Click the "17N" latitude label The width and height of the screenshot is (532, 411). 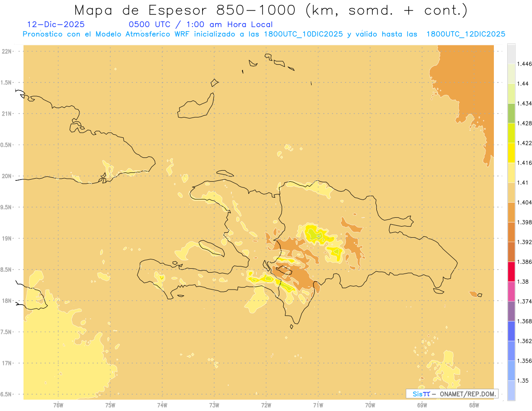click(6, 363)
